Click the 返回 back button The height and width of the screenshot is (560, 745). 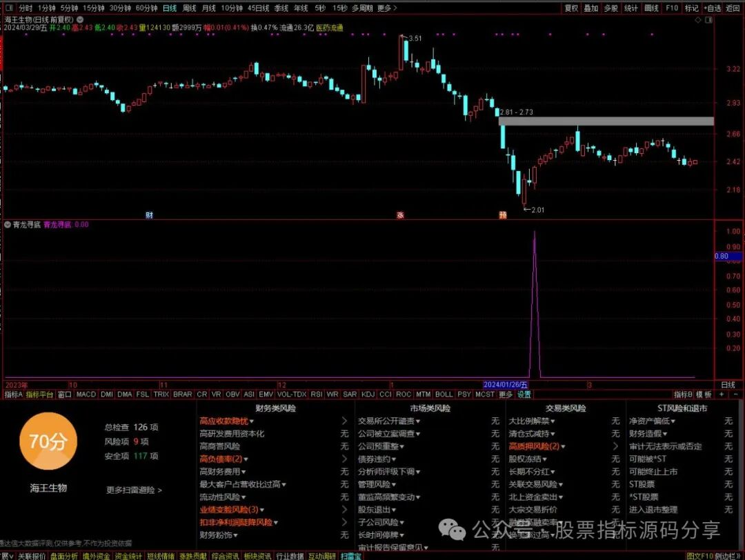[x=733, y=8]
